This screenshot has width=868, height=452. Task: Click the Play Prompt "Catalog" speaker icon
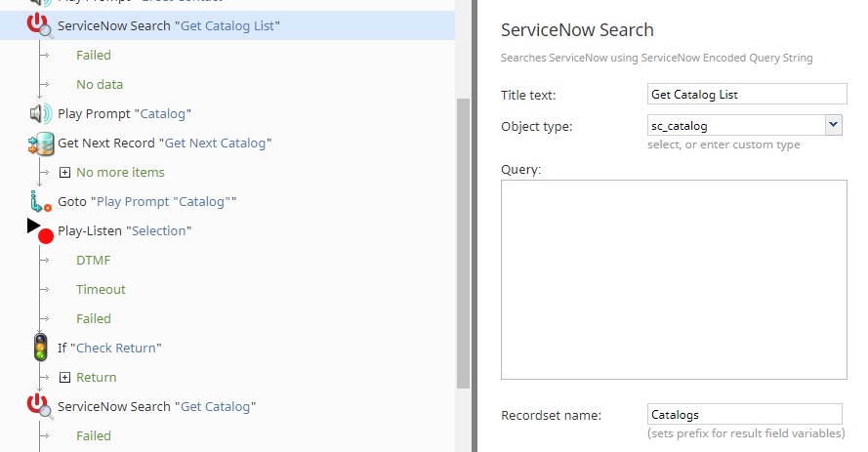pyautogui.click(x=40, y=113)
